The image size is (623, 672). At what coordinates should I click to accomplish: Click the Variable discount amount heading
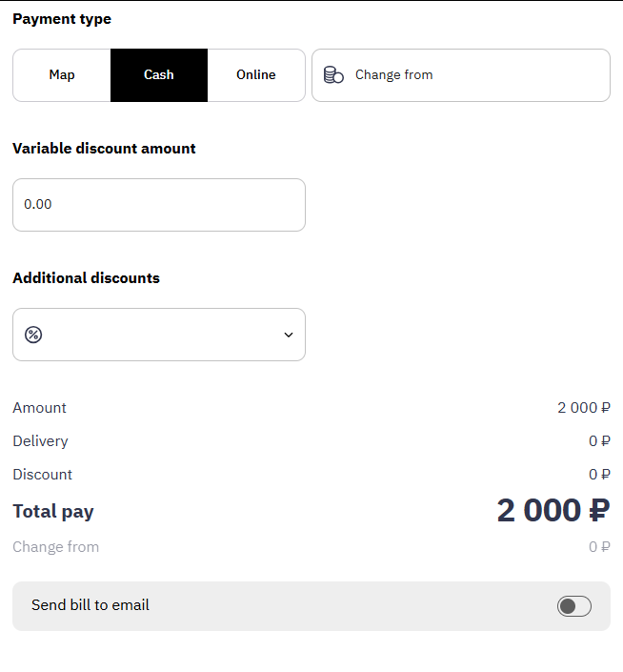tap(104, 149)
